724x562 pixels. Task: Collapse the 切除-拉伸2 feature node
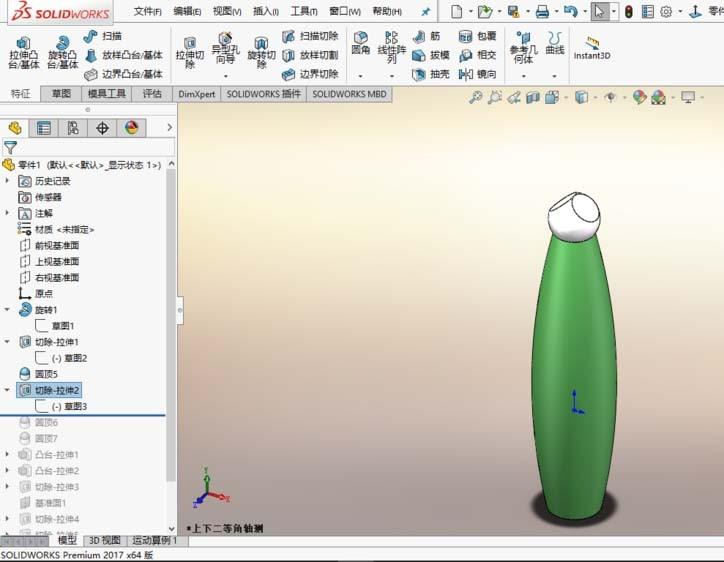click(x=7, y=390)
